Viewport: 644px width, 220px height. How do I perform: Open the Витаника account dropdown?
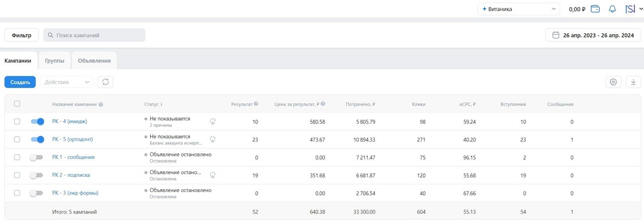(x=519, y=9)
